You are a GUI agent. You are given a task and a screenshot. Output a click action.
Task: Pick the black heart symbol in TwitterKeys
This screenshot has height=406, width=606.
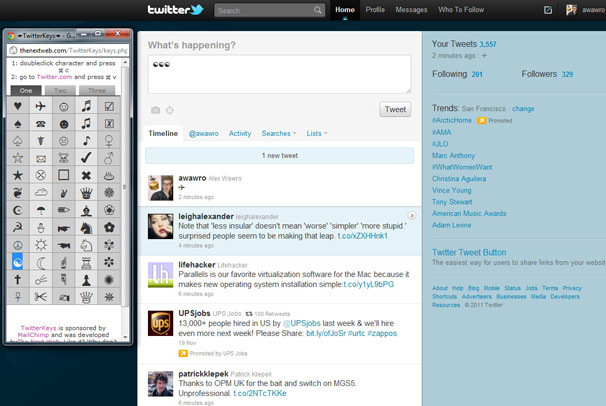click(18, 106)
